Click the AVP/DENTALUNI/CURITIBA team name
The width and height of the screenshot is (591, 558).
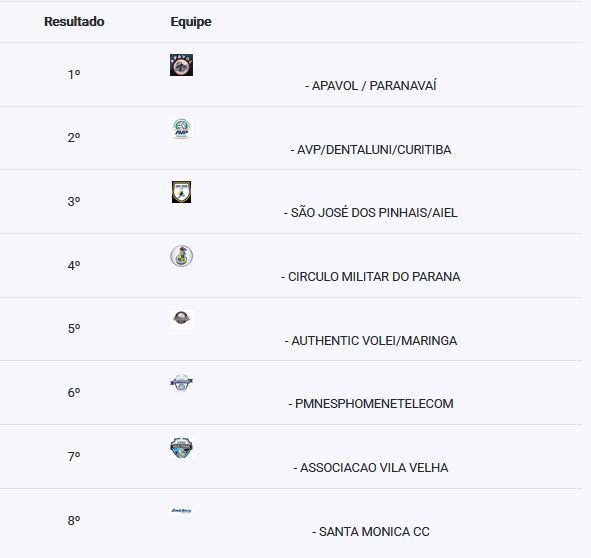[x=371, y=150]
